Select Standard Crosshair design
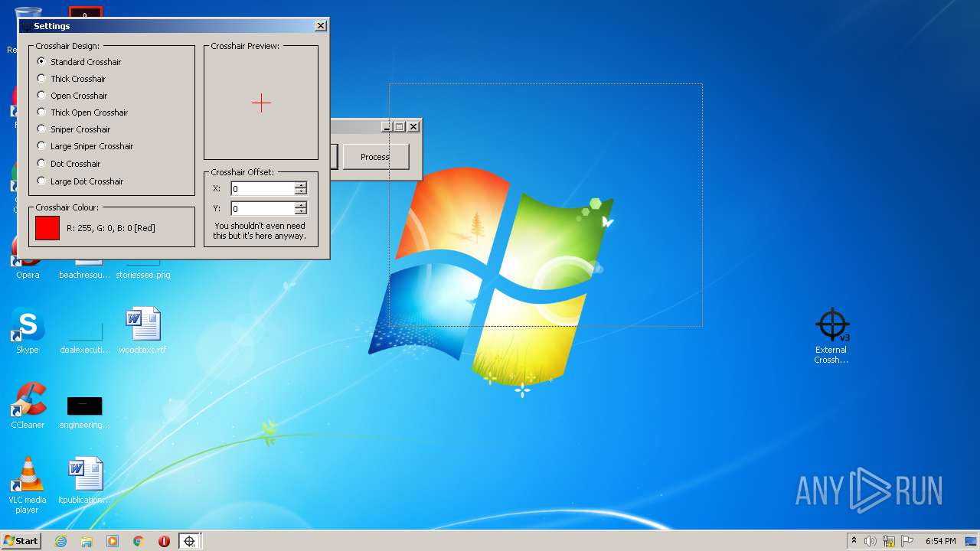The width and height of the screenshot is (980, 551). coord(80,62)
